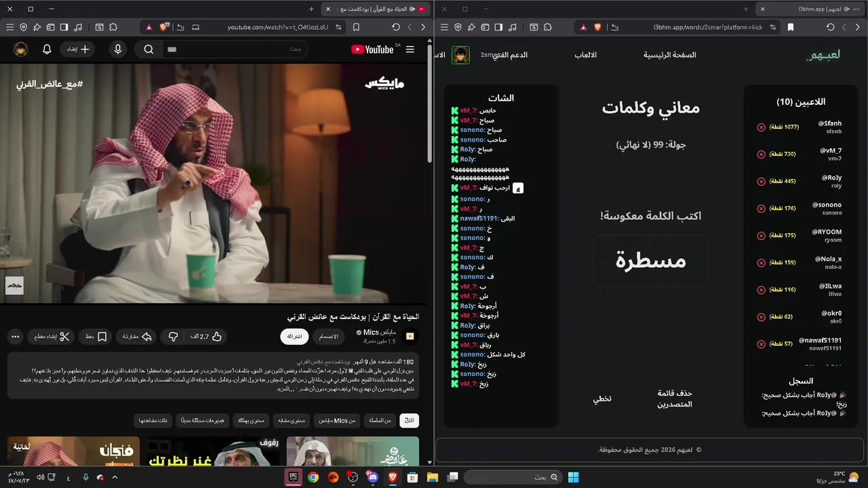Image resolution: width=868 pixels, height=488 pixels.
Task: Open the الالعاب menu on l3bhm
Action: [x=586, y=55]
